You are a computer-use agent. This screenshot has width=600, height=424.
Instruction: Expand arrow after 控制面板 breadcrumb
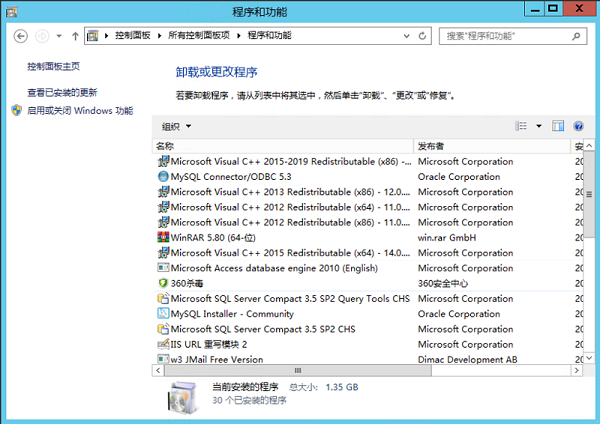point(159,36)
